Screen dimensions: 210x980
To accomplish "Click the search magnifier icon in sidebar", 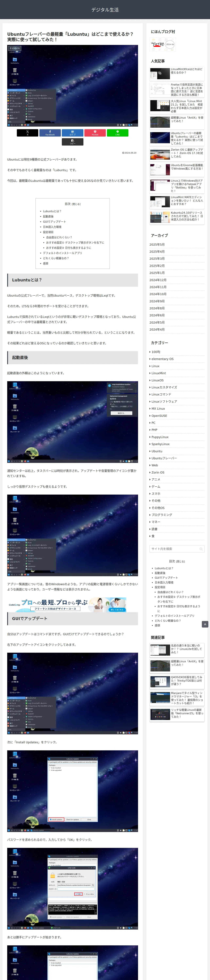I will (201, 549).
